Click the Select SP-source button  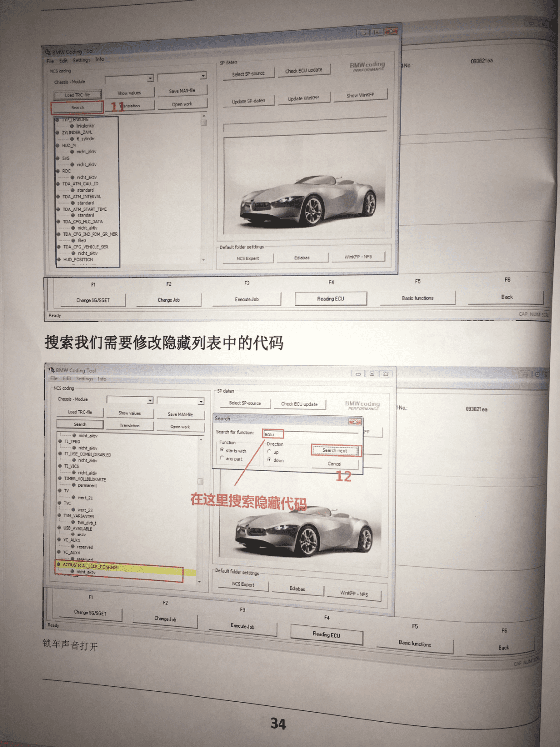pos(248,72)
